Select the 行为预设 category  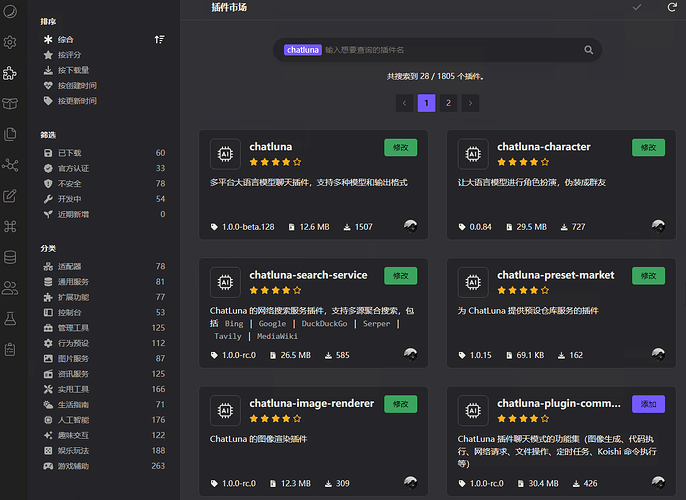(104, 343)
